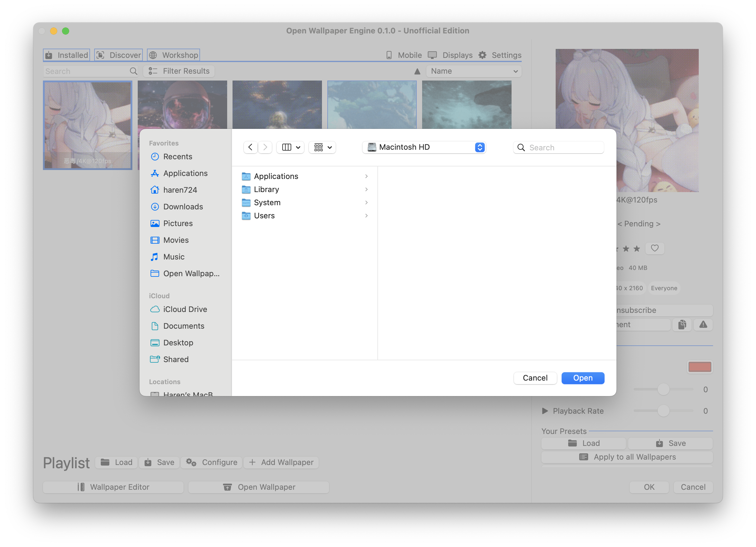Switch to the Discover tab
This screenshot has height=547, width=756.
point(119,55)
